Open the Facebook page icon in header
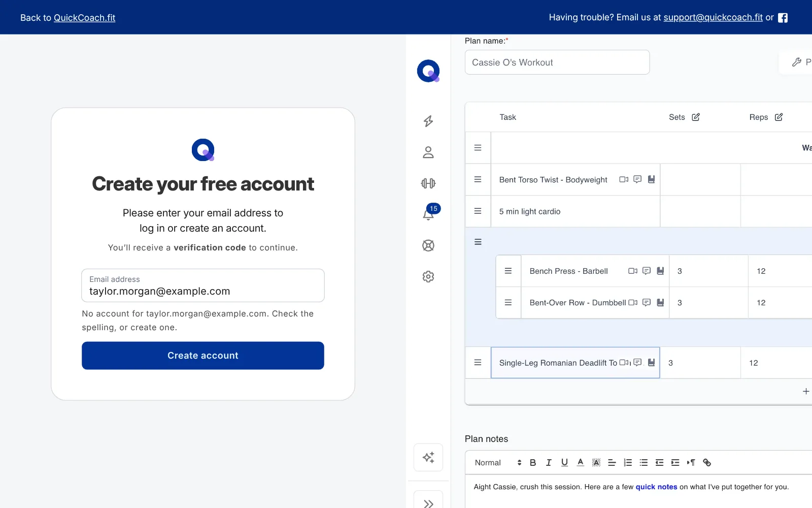The width and height of the screenshot is (812, 508). (783, 18)
